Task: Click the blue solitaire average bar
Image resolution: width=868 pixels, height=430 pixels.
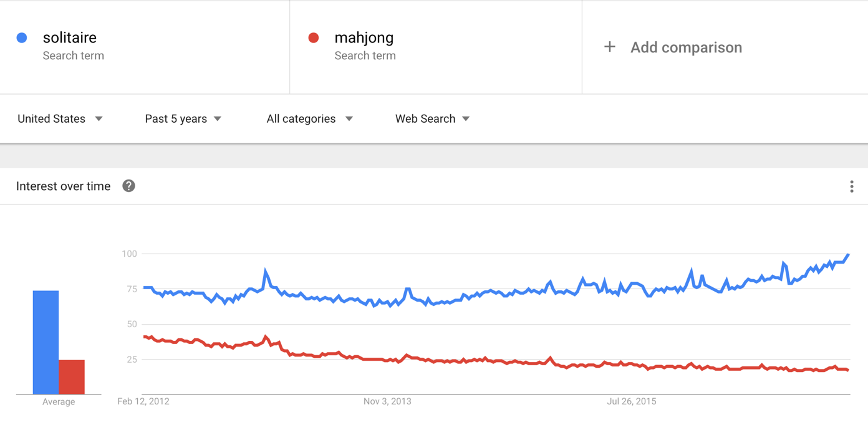Action: [46, 342]
